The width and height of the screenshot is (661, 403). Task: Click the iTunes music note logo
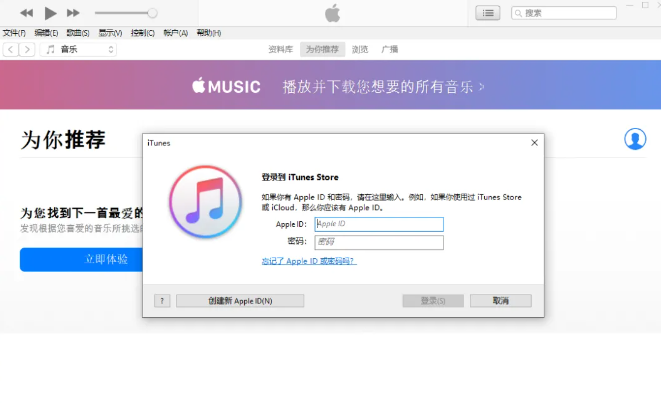206,202
